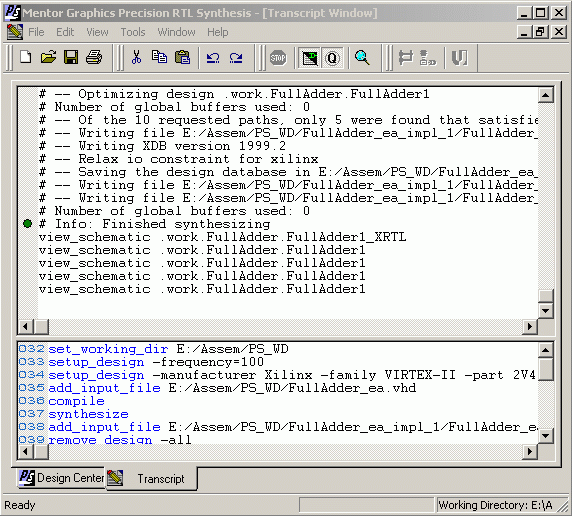572x516 pixels.
Task: Click the PS application icon in title bar
Action: tap(12, 13)
